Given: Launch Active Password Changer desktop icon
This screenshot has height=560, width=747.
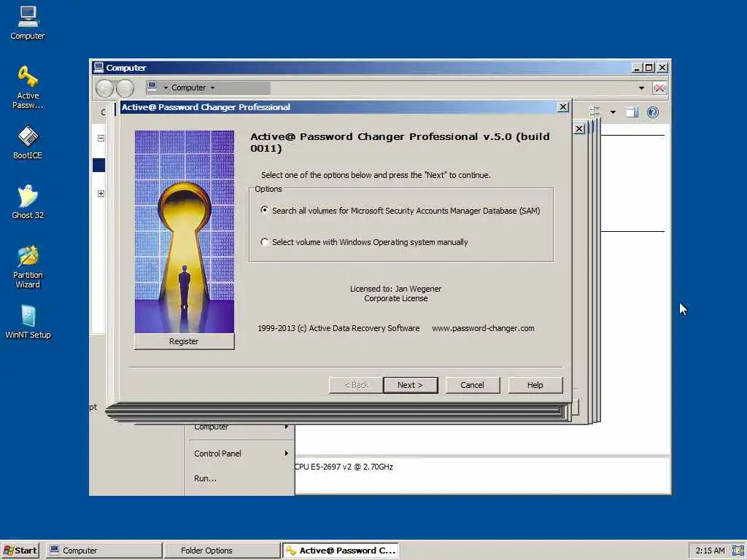Looking at the screenshot, I should coord(28,87).
